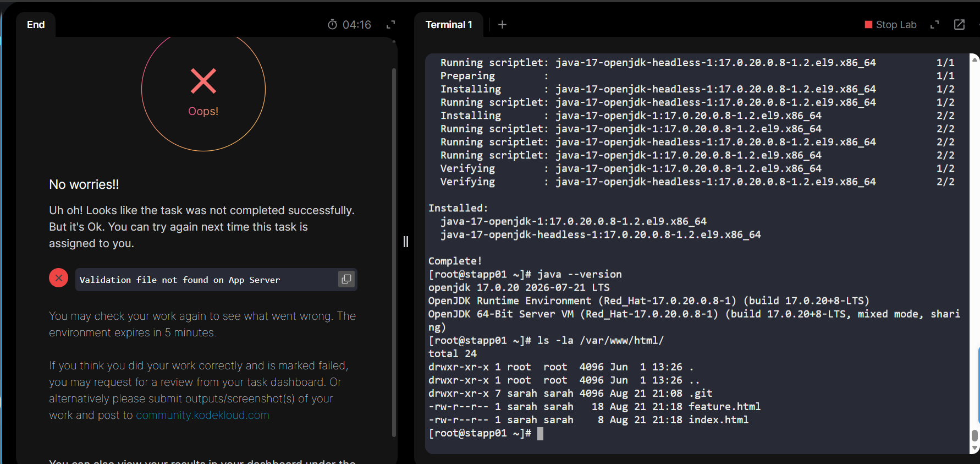Open the community.kodekloud.com link
Screen dimensions: 980x464
point(202,415)
